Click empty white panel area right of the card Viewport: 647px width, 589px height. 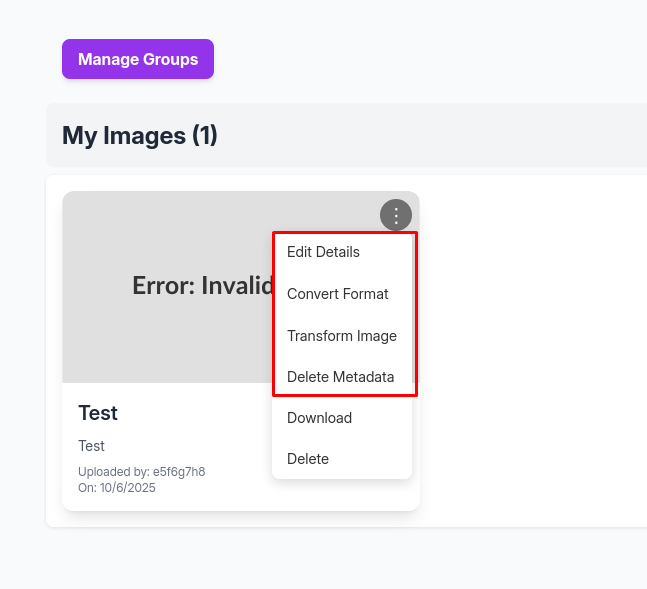(x=530, y=350)
